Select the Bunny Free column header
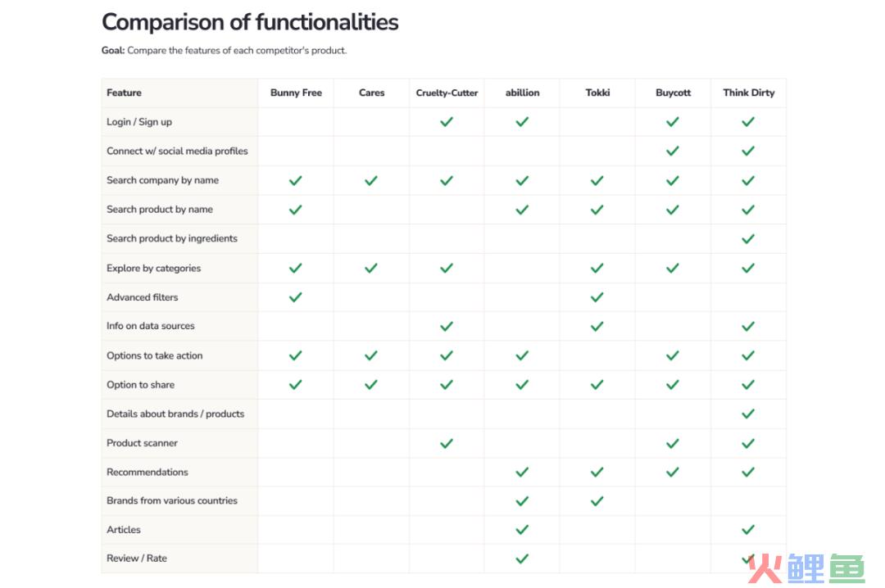 [x=296, y=93]
